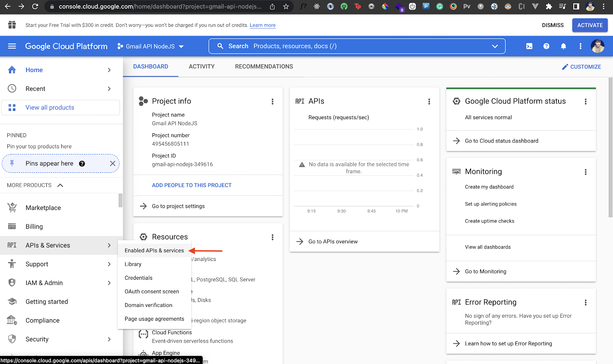The width and height of the screenshot is (613, 364).
Task: Expand APIs & Services submenu chevron
Action: tap(109, 245)
